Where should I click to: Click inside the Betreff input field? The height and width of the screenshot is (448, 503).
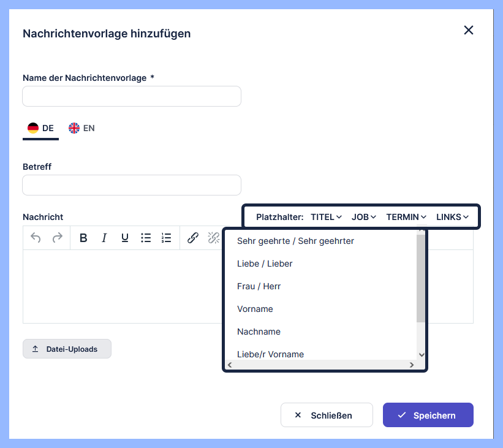(132, 185)
